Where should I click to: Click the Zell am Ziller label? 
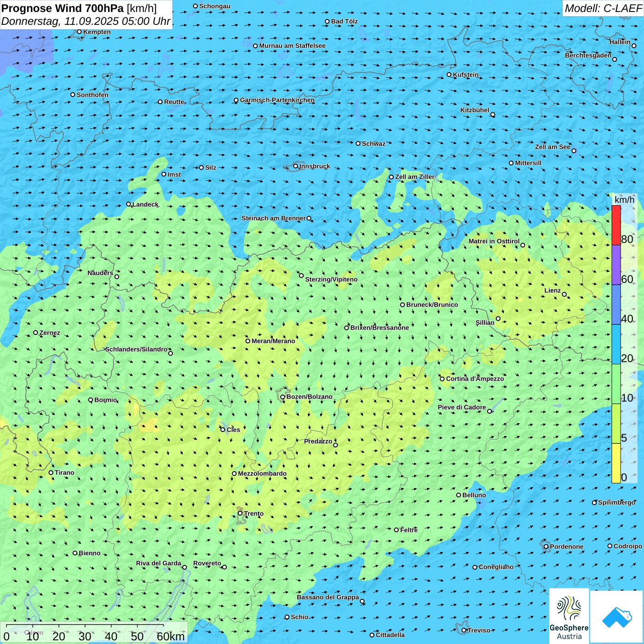[x=414, y=177]
